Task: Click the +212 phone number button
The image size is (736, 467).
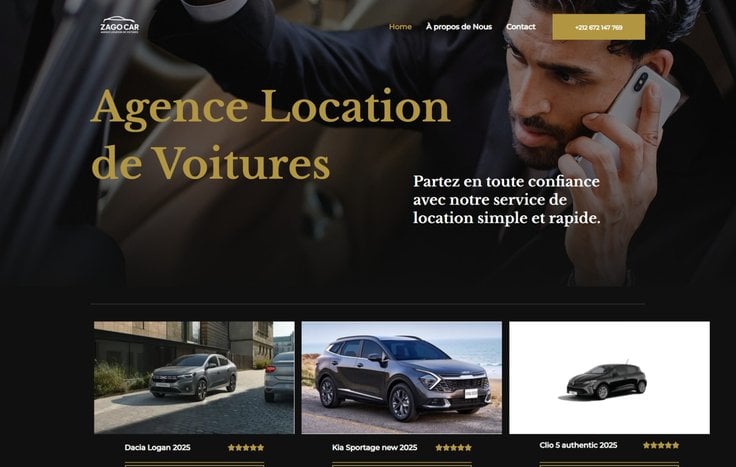Action: point(598,27)
